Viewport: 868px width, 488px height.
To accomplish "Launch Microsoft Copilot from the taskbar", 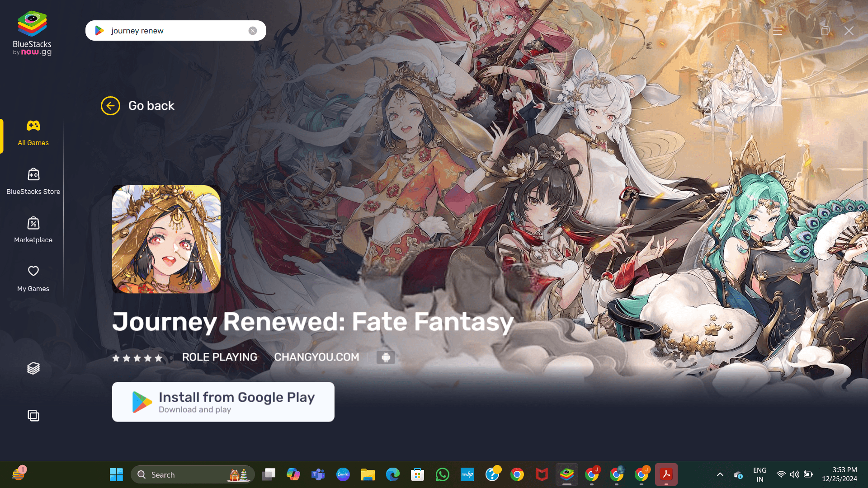I will click(x=293, y=474).
